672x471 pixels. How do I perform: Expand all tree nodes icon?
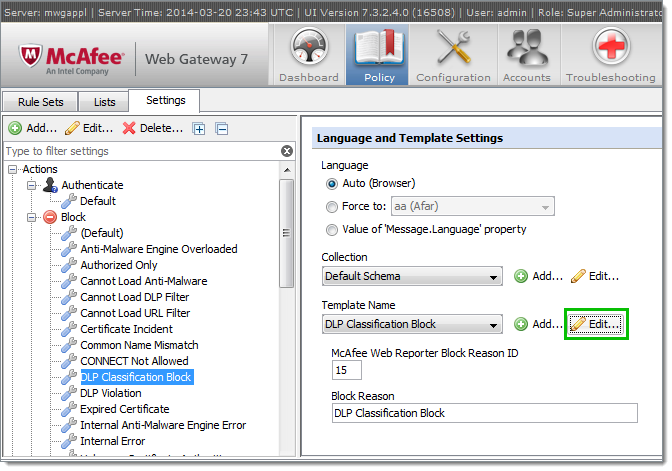(x=200, y=128)
